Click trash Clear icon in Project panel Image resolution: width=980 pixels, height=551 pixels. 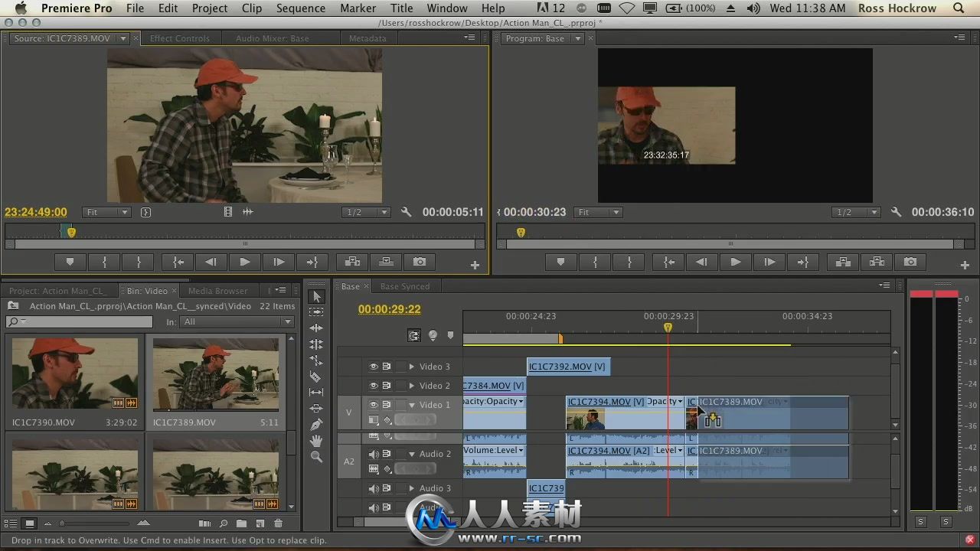coord(278,523)
